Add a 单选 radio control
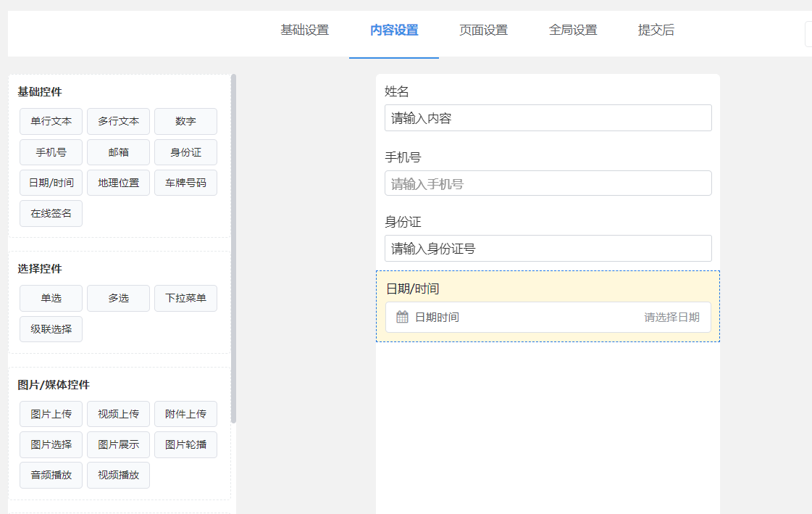Screen dimensions: 812x514 pyautogui.click(x=51, y=298)
